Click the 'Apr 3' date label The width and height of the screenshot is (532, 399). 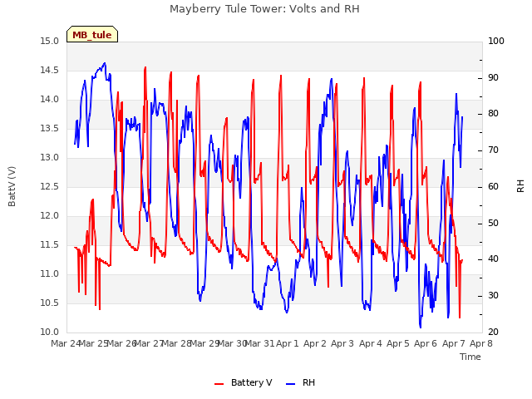pyautogui.click(x=342, y=343)
